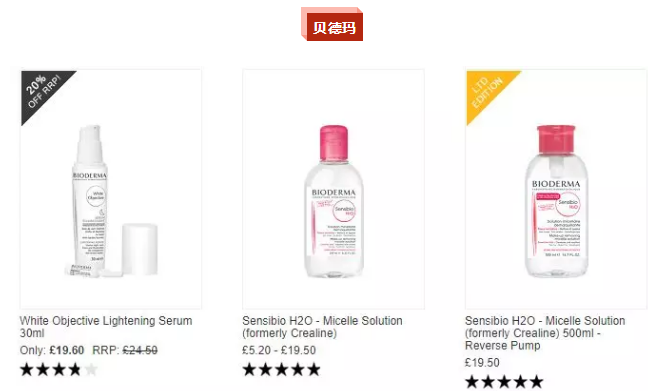Open Sensibio H2O small bottle image

(x=334, y=189)
